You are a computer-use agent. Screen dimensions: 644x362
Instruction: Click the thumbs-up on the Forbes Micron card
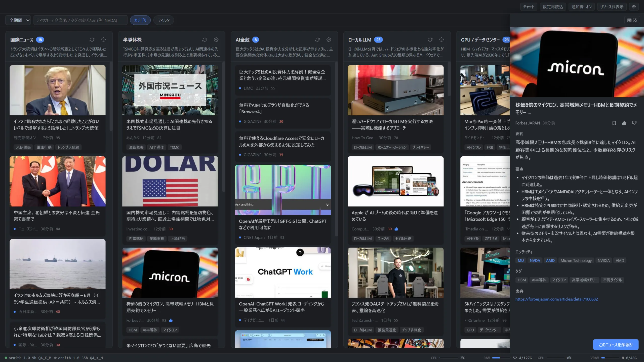point(171,320)
